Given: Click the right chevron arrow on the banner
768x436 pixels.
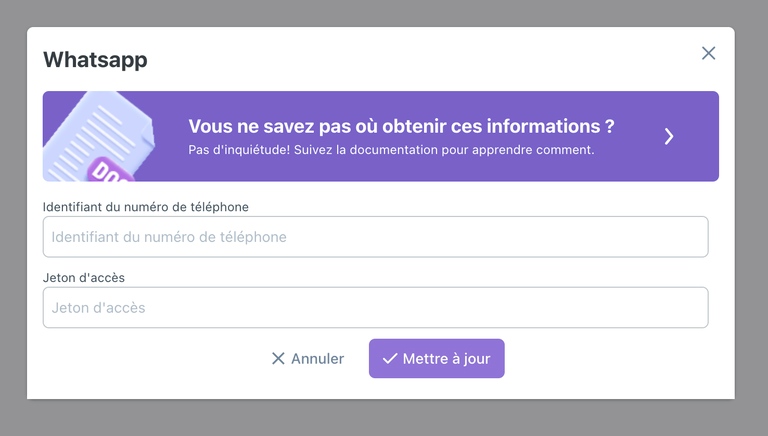Looking at the screenshot, I should (x=669, y=136).
